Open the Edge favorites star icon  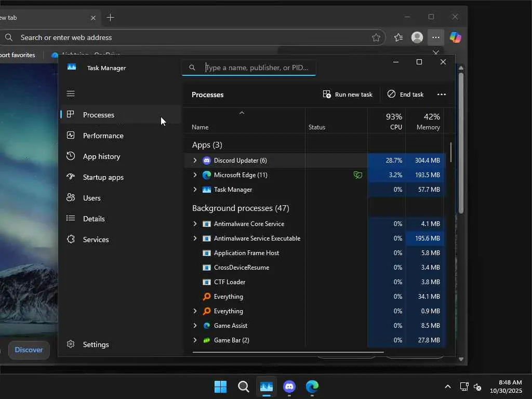(398, 37)
